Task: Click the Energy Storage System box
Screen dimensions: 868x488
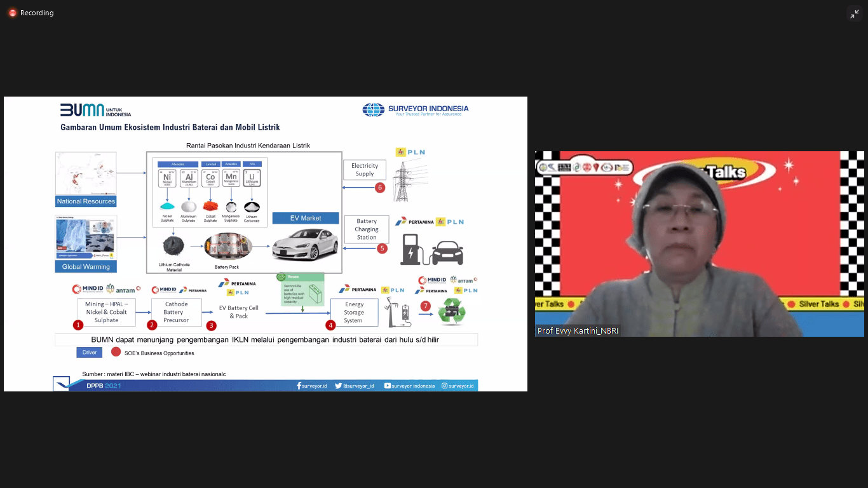Action: [x=354, y=312]
